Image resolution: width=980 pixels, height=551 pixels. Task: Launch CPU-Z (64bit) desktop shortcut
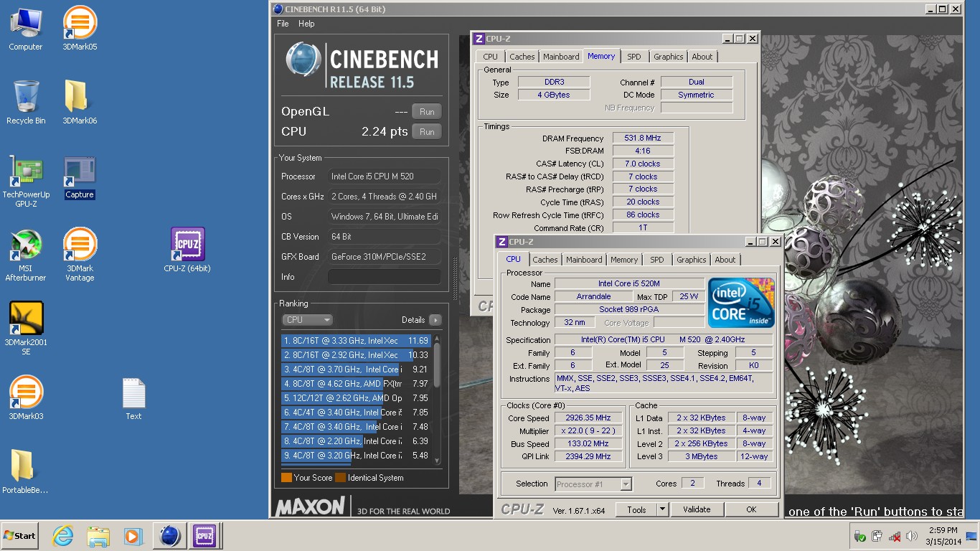click(187, 250)
